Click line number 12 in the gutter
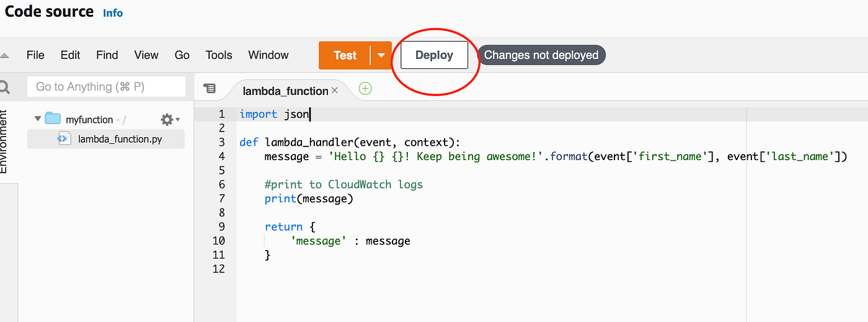Viewport: 868px width, 322px height. (x=219, y=269)
